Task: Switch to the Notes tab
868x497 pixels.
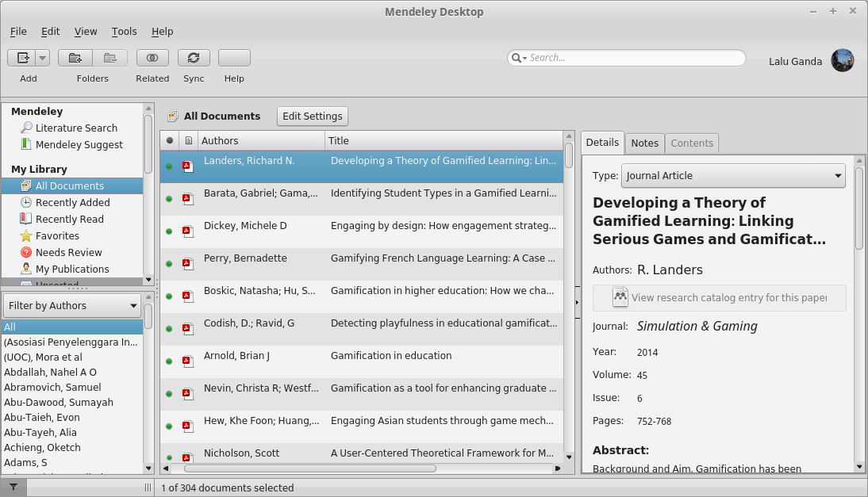Action: pos(644,143)
